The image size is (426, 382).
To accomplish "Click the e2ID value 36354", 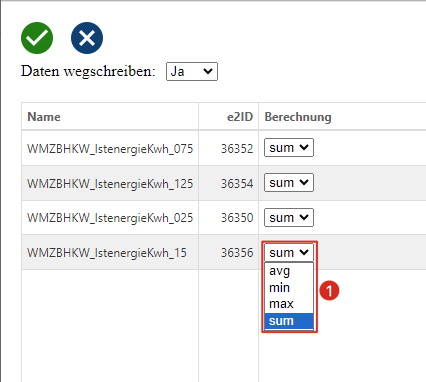I will 237,183.
